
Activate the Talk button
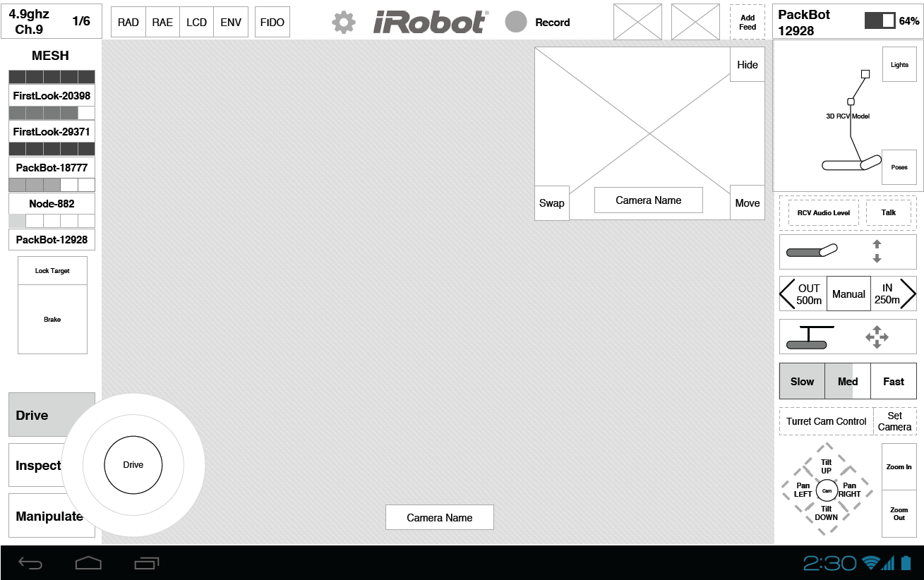889,212
